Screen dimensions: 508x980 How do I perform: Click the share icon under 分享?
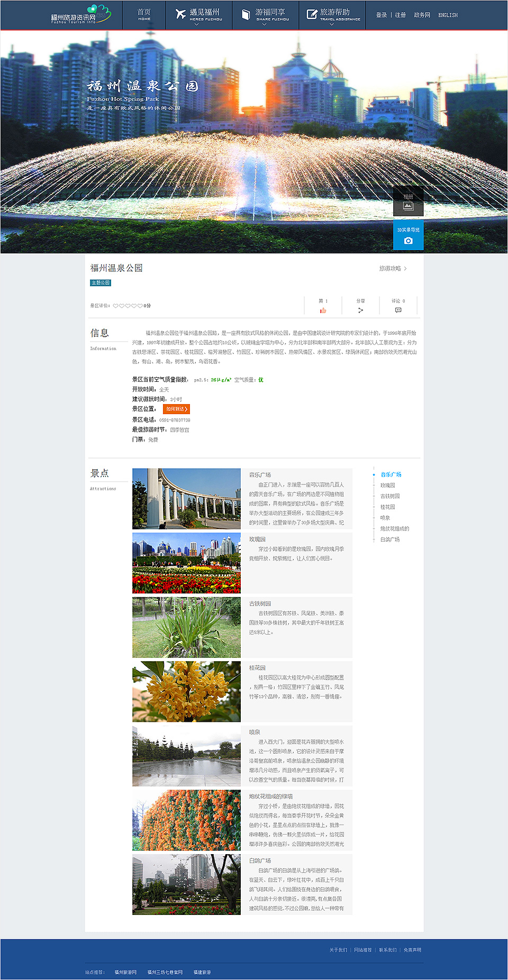tap(360, 310)
